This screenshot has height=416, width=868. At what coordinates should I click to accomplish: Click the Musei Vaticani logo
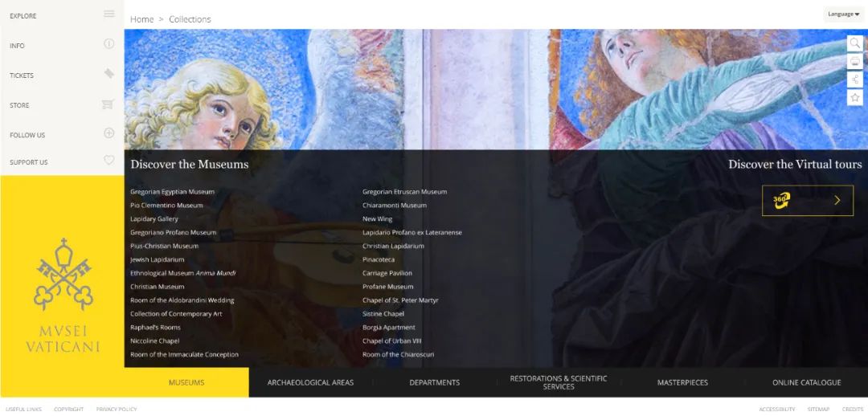[x=63, y=296]
